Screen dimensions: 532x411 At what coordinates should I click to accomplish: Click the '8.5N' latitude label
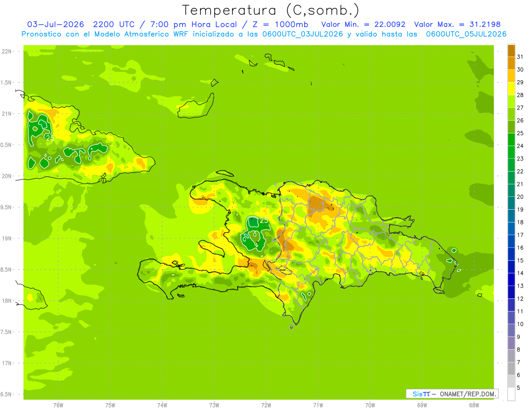(6, 270)
